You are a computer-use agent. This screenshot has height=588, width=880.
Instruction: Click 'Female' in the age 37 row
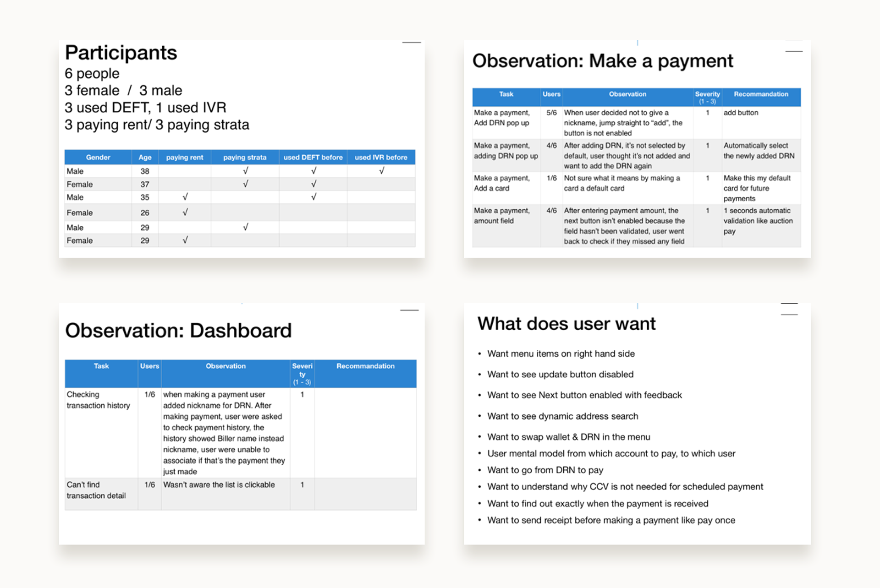(x=80, y=184)
